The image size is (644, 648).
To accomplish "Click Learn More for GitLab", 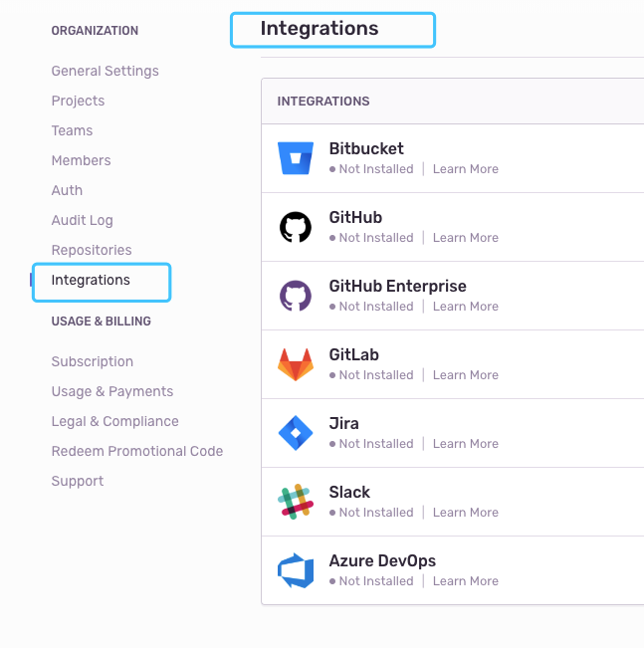I will (x=466, y=375).
